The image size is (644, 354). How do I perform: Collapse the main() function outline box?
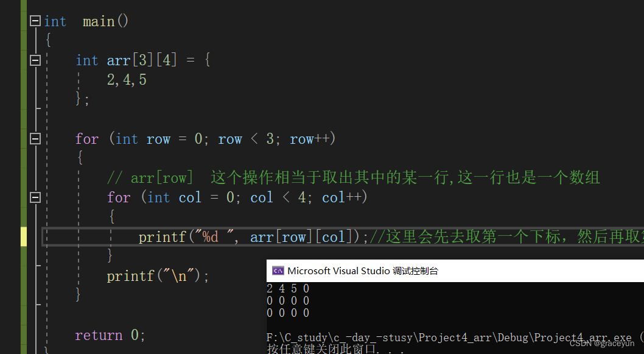click(35, 21)
